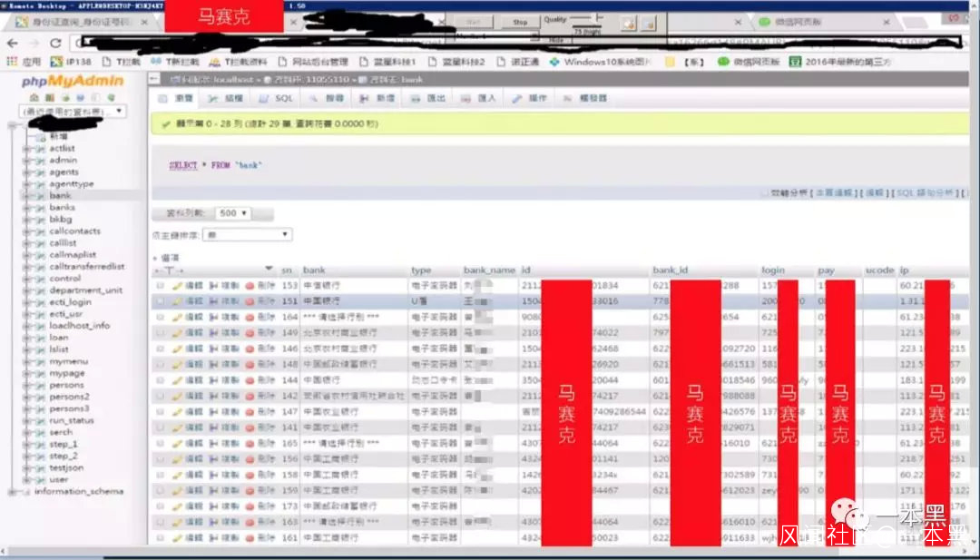Click the pencil edit icon for row 153
Viewport: 980px width, 560px height.
(x=177, y=286)
